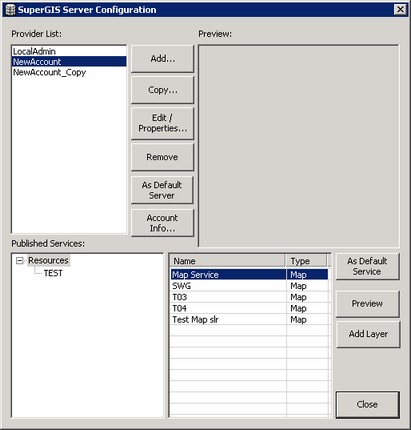
Task: Select NewAccount_Copy provider
Action: click(69, 72)
